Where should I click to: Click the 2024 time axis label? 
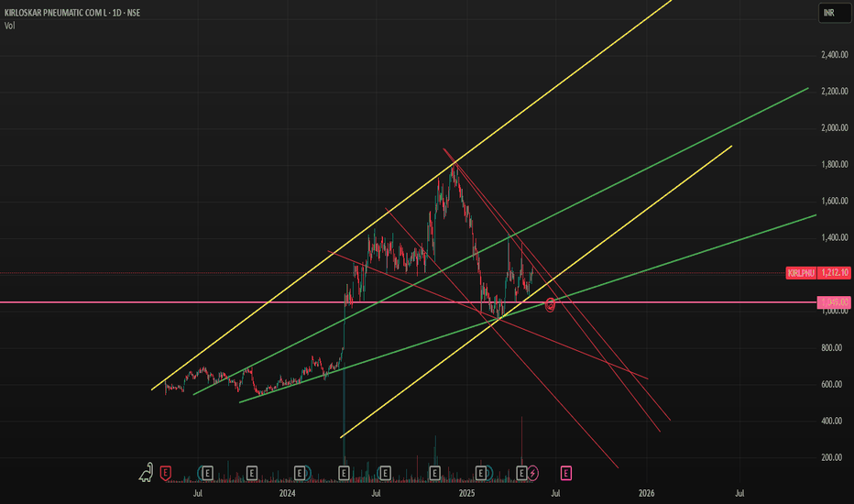tap(287, 493)
